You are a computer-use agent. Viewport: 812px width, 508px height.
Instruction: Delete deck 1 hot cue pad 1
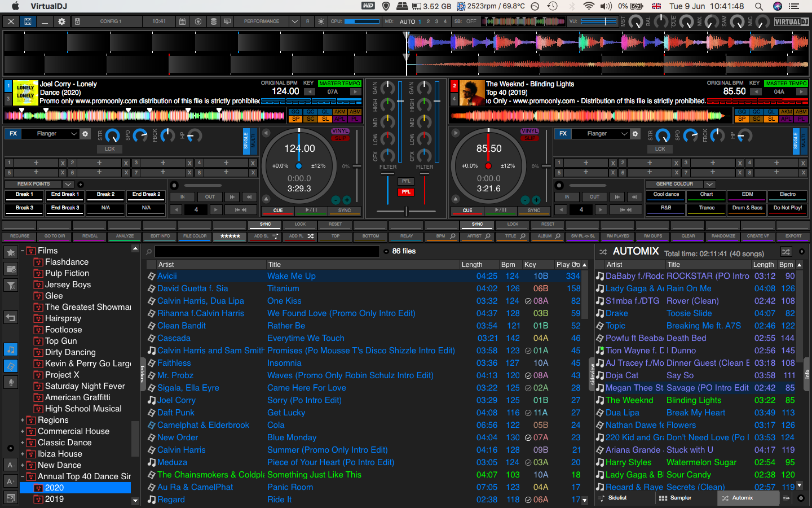[63, 163]
